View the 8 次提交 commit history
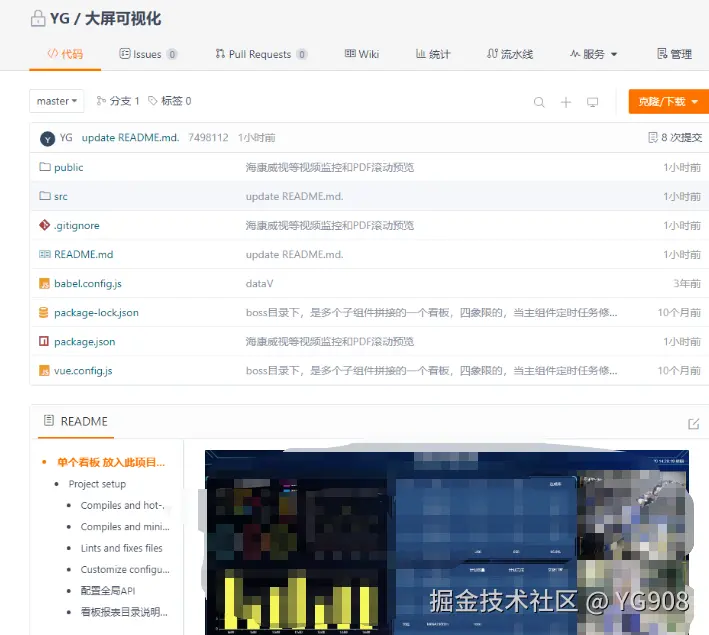 (675, 137)
